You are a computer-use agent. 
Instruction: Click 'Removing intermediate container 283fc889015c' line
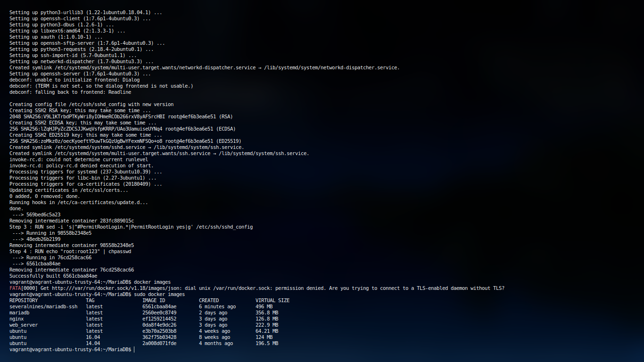(x=72, y=221)
